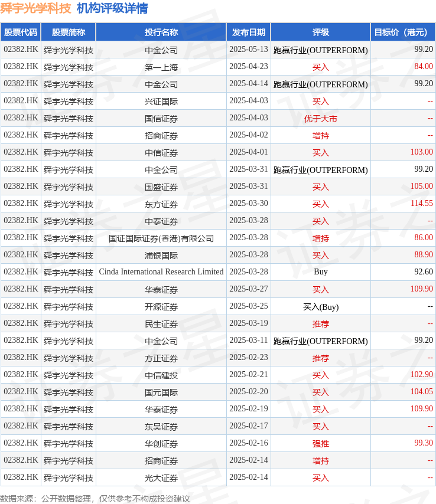Click the date 2025-03-30

point(249,203)
